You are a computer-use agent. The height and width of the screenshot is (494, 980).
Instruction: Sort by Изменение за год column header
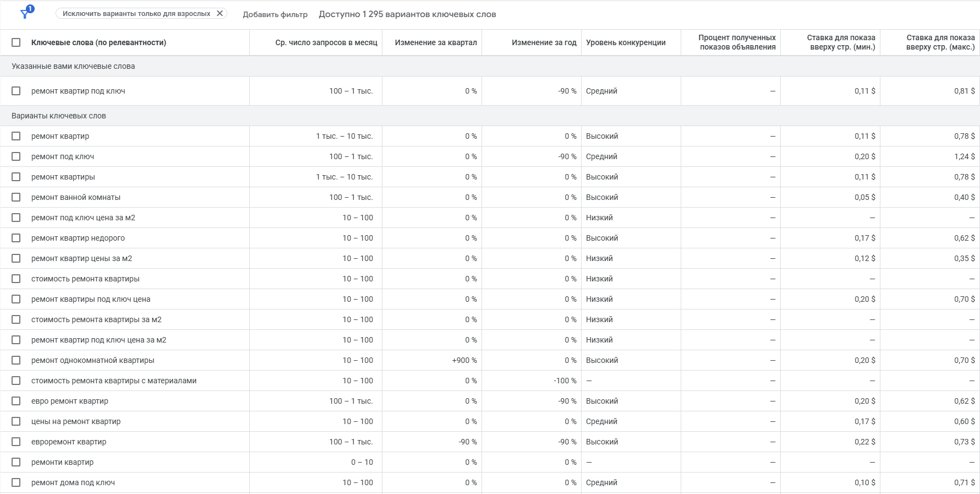coord(544,42)
